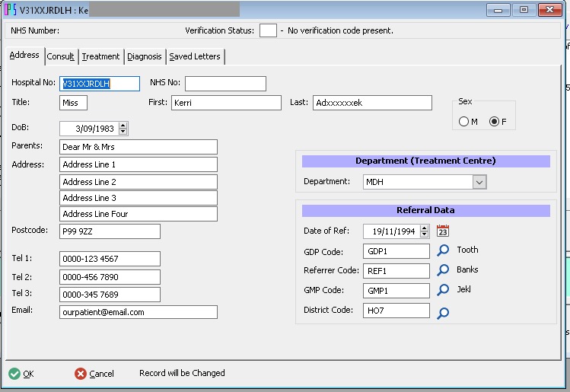The image size is (570, 392).
Task: Edit Address Line 3 field
Action: pos(139,198)
